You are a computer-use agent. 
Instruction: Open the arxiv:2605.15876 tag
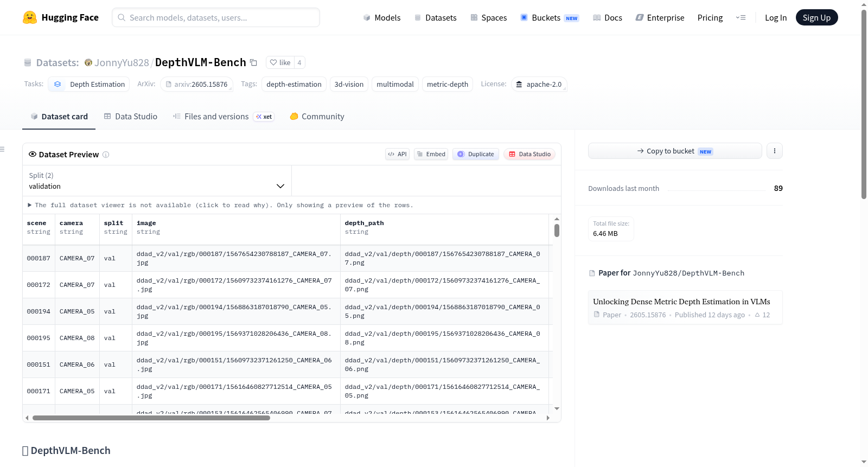(x=196, y=84)
